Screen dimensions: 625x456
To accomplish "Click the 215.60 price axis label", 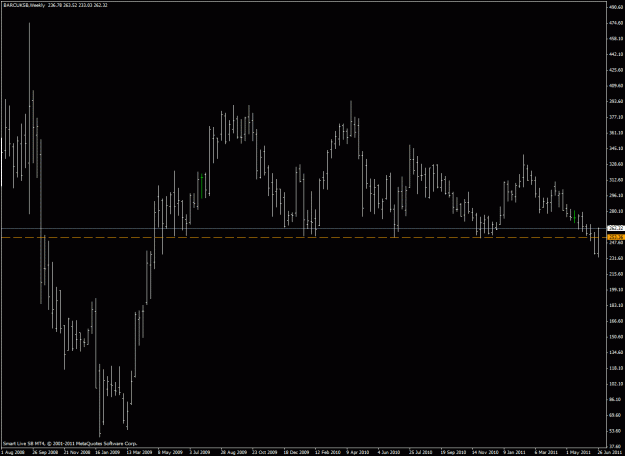I will (x=616, y=274).
